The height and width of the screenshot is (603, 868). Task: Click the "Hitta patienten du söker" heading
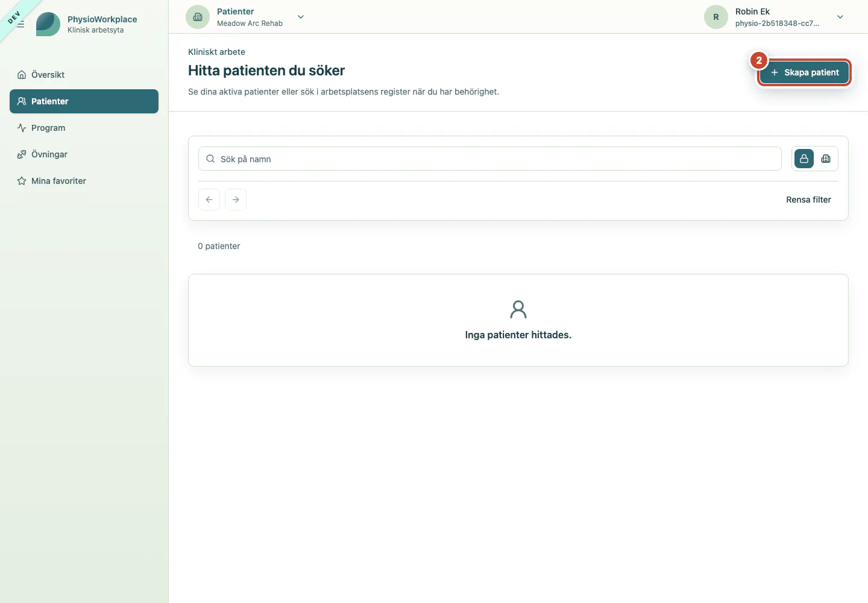[x=266, y=71]
